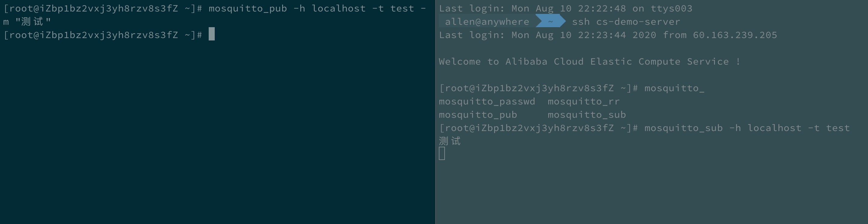Click the mosquitto_sub -h localhost command line

tap(747, 128)
